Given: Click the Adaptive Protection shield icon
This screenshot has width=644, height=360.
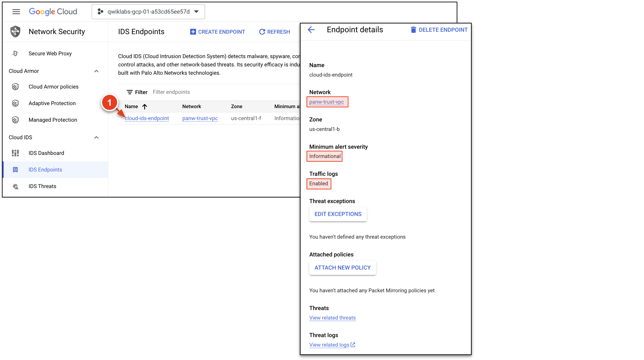Looking at the screenshot, I should tap(15, 103).
